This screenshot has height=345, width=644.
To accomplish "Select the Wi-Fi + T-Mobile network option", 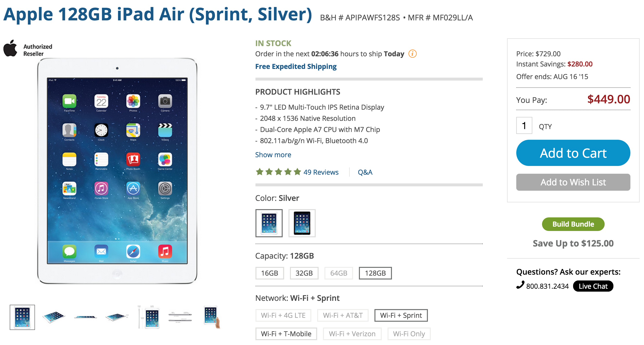I will pyautogui.click(x=286, y=334).
